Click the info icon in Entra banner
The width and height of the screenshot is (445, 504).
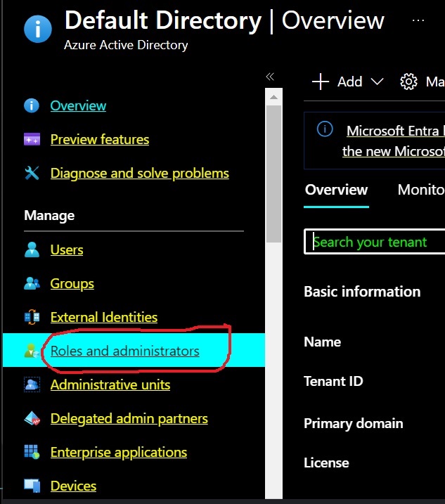point(325,129)
